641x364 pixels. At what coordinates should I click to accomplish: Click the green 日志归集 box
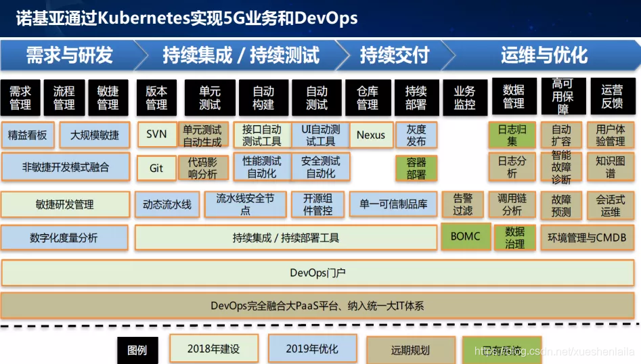coord(512,135)
